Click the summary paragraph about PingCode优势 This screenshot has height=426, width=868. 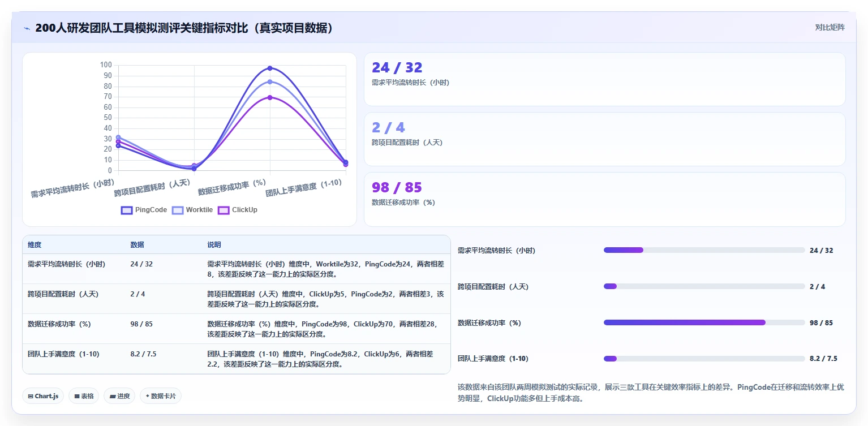pyautogui.click(x=651, y=393)
